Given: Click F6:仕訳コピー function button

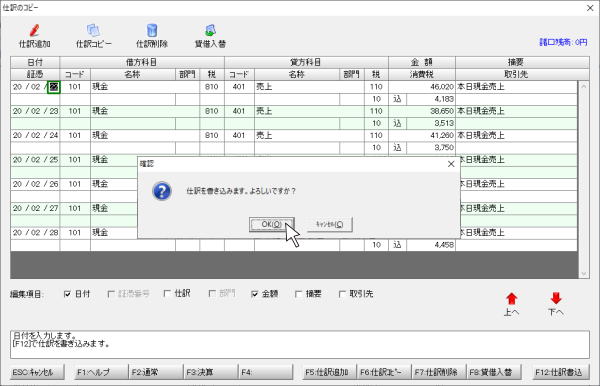Looking at the screenshot, I should (x=383, y=372).
